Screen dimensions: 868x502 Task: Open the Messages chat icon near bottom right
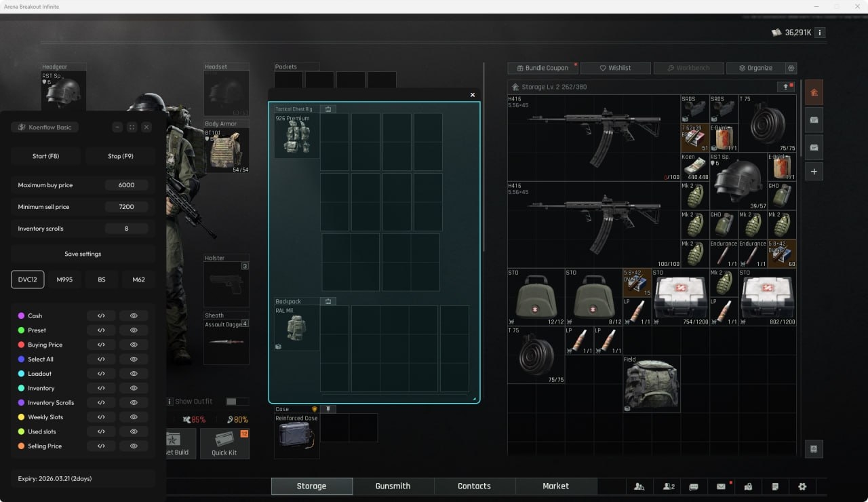[695, 486]
